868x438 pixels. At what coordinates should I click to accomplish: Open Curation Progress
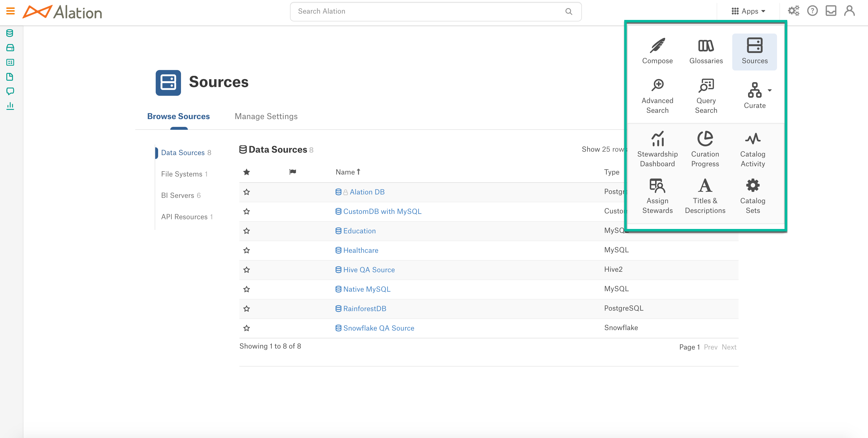tap(705, 149)
